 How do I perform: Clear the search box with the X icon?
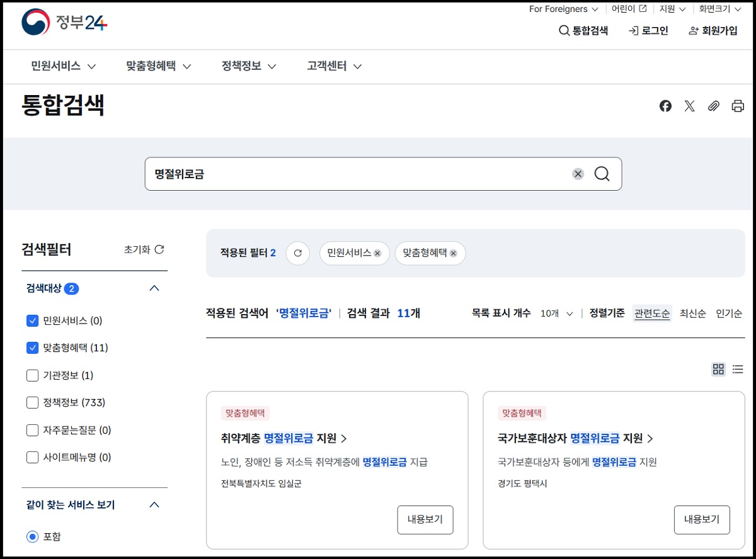[x=578, y=174]
